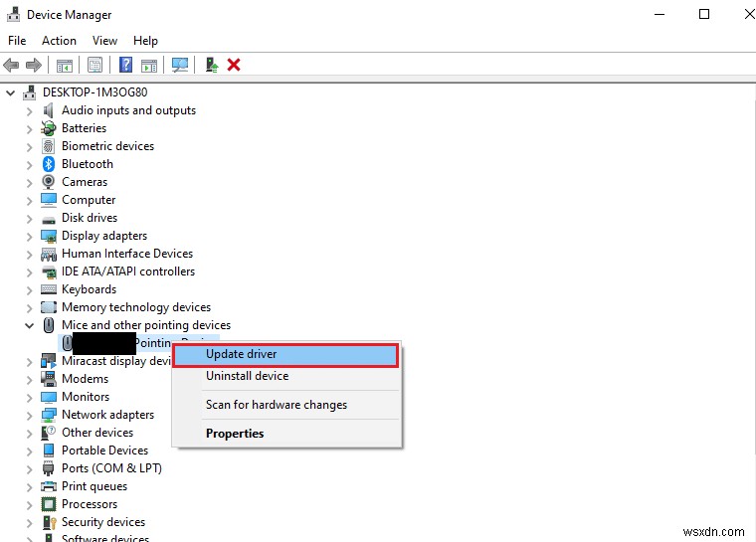Viewport: 756px width, 542px height.
Task: Open the View menu
Action: [104, 41]
